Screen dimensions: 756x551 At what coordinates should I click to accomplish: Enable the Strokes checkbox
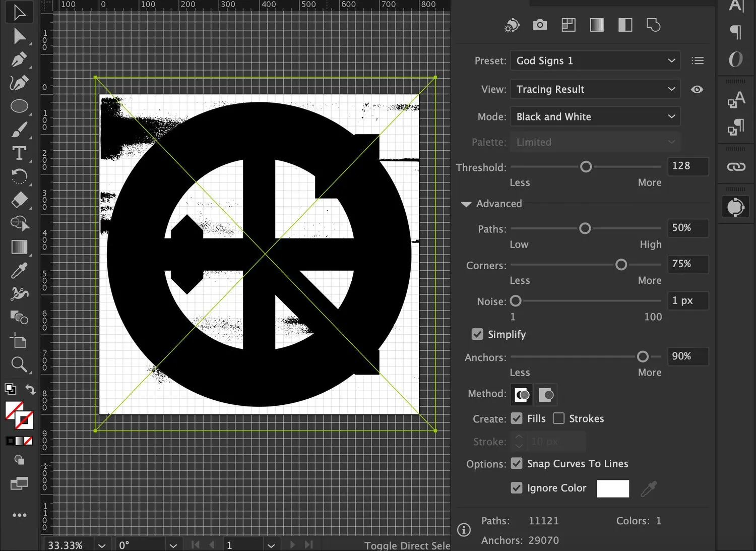558,418
